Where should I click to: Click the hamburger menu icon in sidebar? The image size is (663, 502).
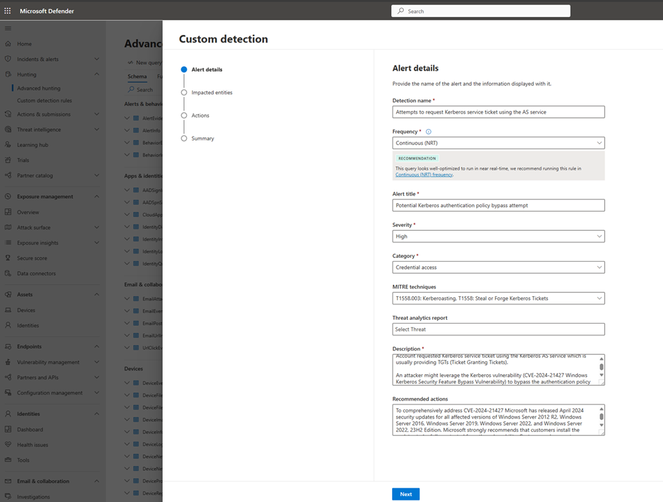tap(8, 28)
